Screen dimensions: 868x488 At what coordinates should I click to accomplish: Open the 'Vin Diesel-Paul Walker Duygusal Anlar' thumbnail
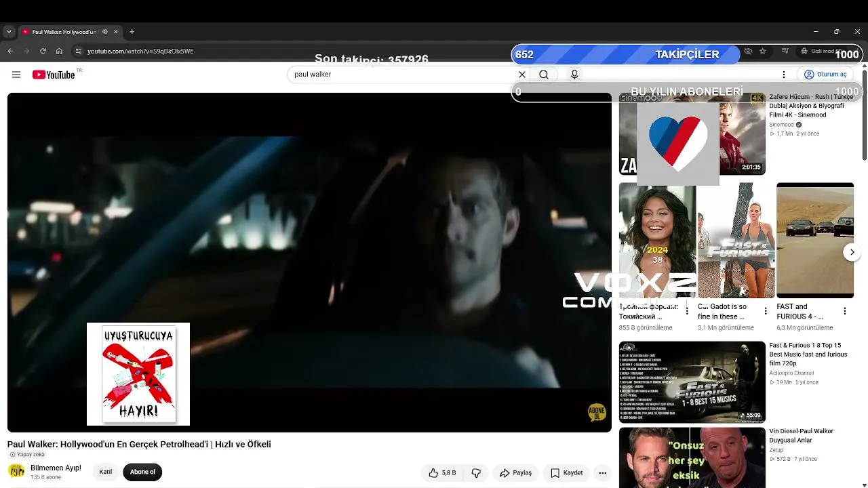pos(692,457)
